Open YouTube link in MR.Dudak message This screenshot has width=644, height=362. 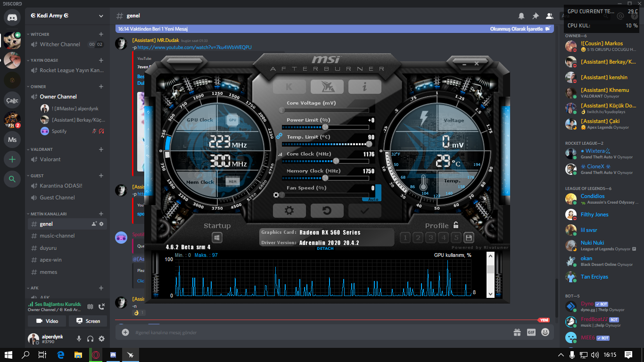pyautogui.click(x=194, y=47)
